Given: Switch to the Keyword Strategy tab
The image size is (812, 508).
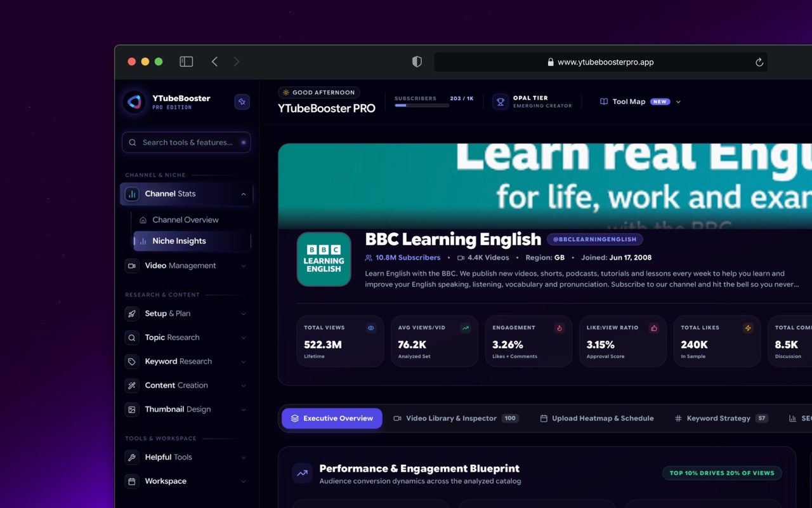Looking at the screenshot, I should pyautogui.click(x=721, y=418).
